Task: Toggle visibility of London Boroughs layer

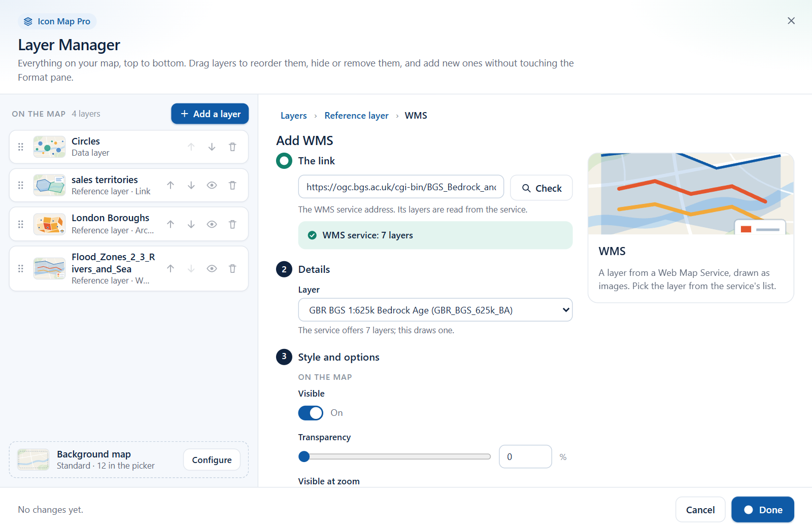Action: pyautogui.click(x=212, y=224)
